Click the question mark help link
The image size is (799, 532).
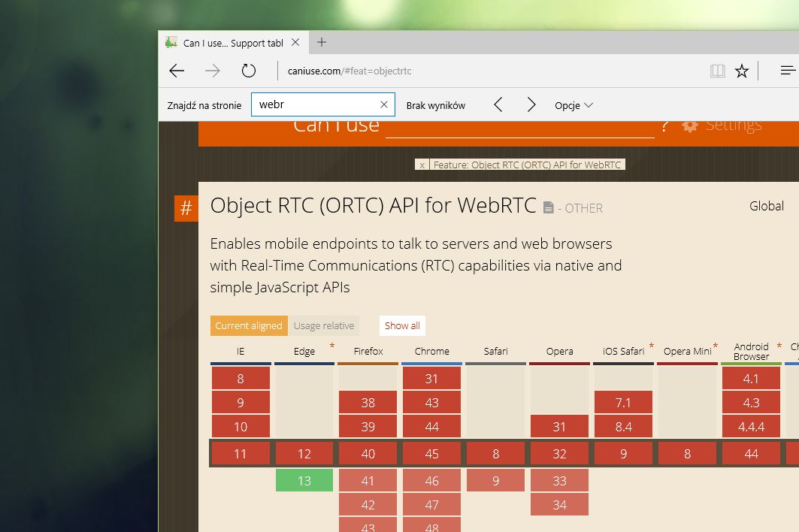click(x=664, y=126)
